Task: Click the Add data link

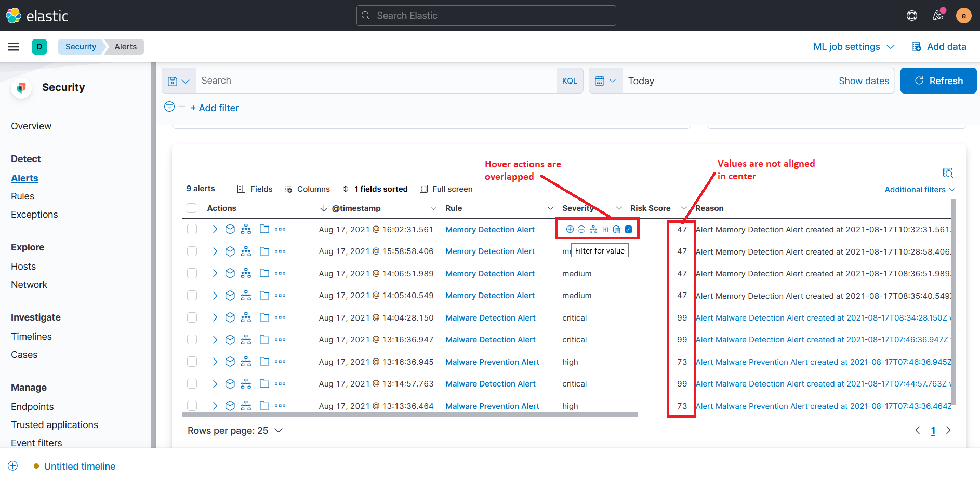Action: tap(939, 47)
